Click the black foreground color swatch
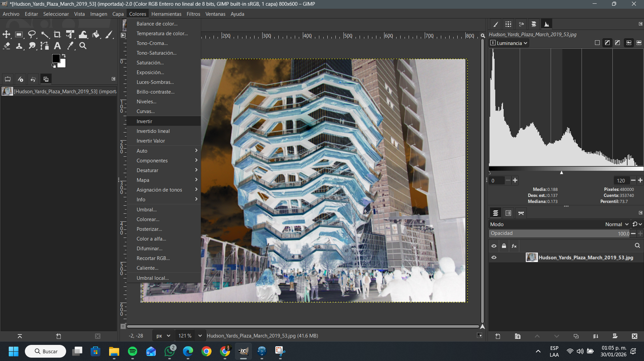The width and height of the screenshot is (644, 361). coord(56,58)
